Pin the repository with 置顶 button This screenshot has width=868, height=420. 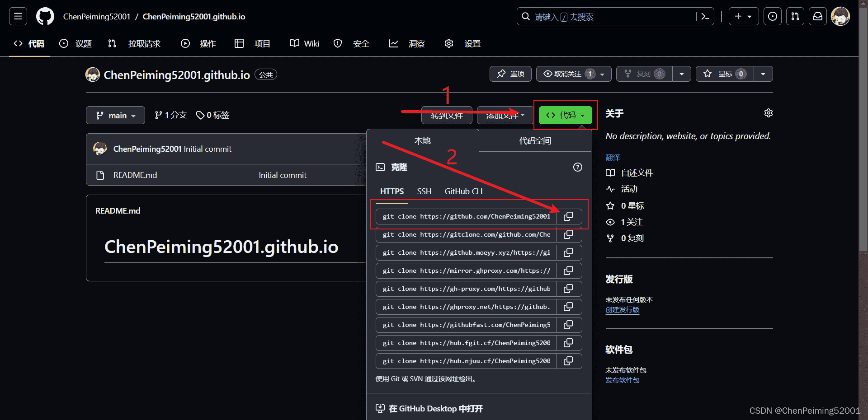(x=510, y=74)
